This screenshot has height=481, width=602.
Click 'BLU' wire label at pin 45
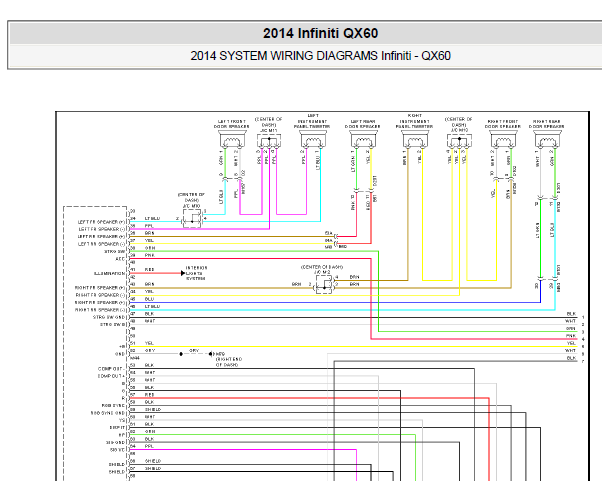click(149, 299)
